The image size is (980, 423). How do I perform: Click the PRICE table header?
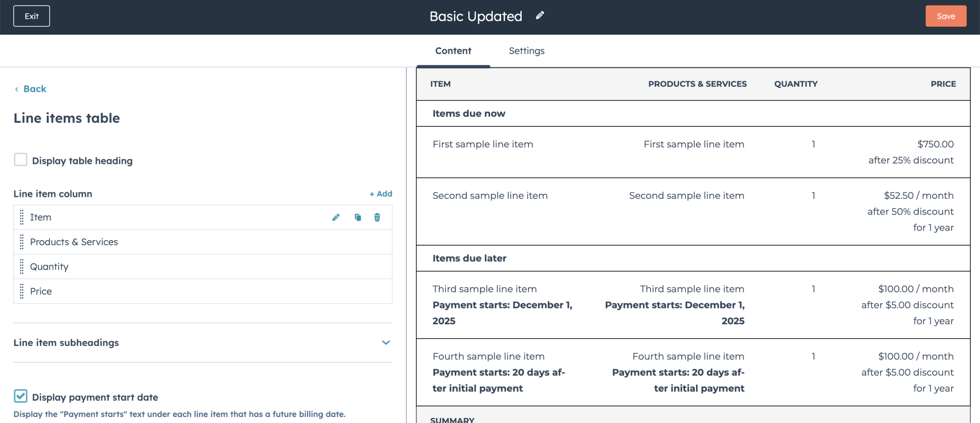point(943,84)
